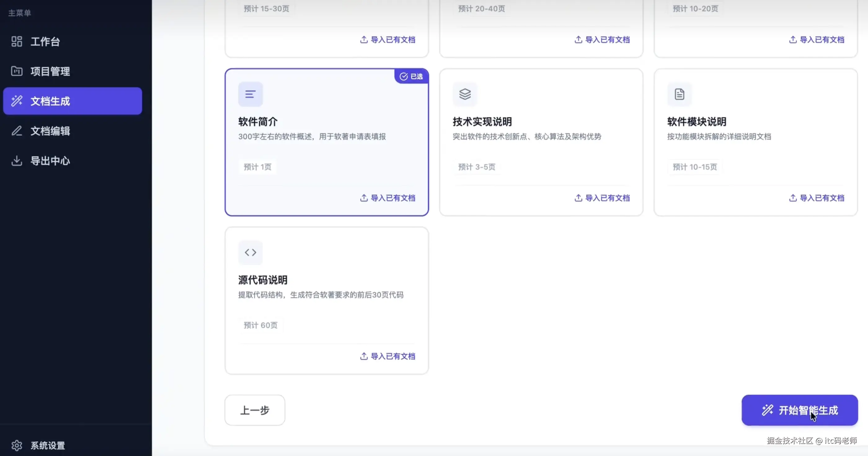868x456 pixels.
Task: Click the 系统设置 gear icon
Action: coord(16,445)
